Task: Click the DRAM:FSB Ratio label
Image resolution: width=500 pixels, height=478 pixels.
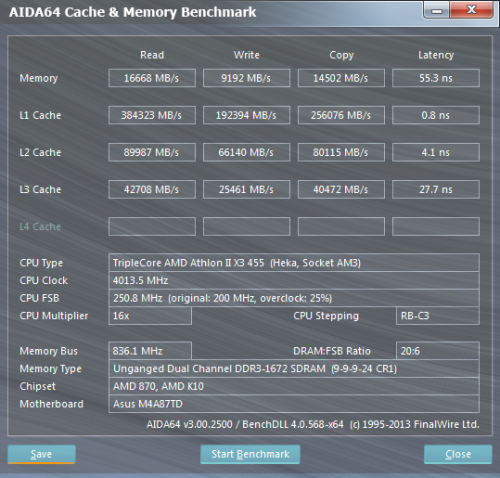Action: (x=332, y=351)
